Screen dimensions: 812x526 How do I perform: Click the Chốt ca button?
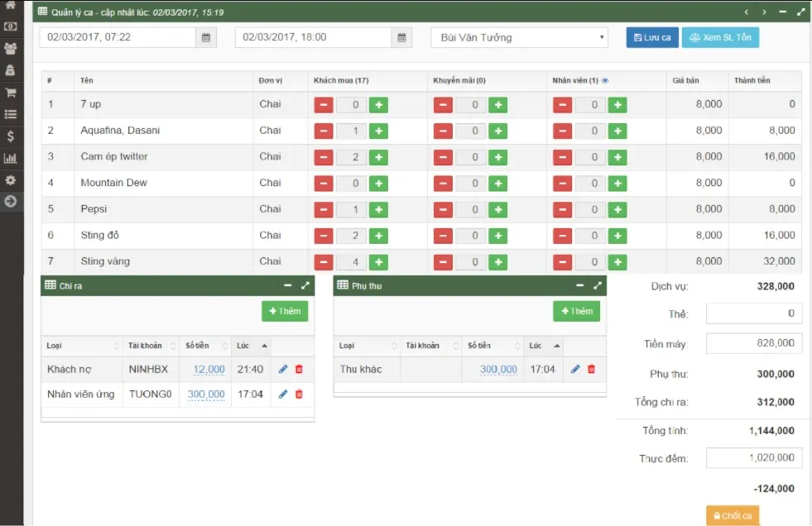coord(732,515)
